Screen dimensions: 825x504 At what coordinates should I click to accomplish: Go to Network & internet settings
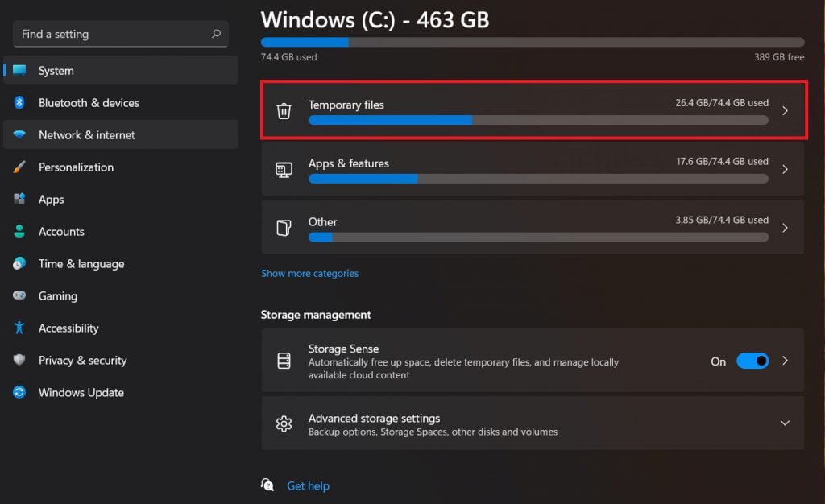pyautogui.click(x=121, y=134)
